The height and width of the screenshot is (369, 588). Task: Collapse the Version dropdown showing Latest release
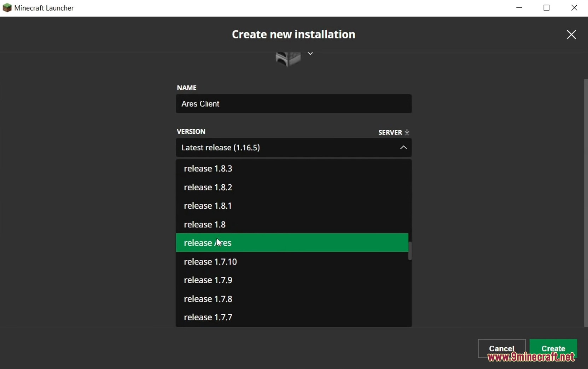(293, 148)
